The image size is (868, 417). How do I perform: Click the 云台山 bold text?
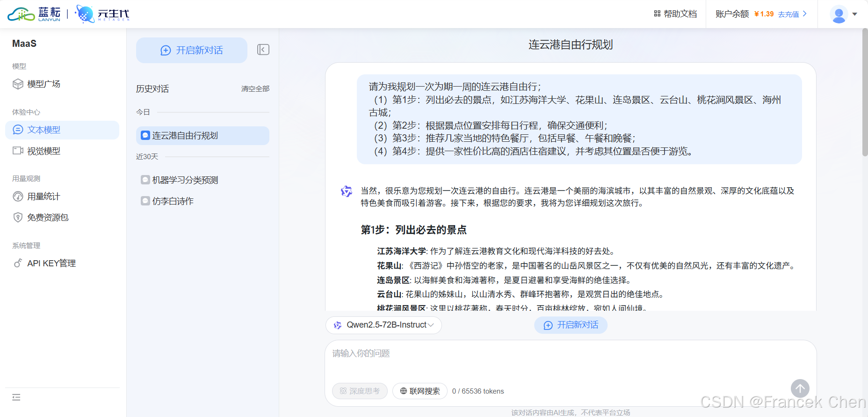pos(389,294)
